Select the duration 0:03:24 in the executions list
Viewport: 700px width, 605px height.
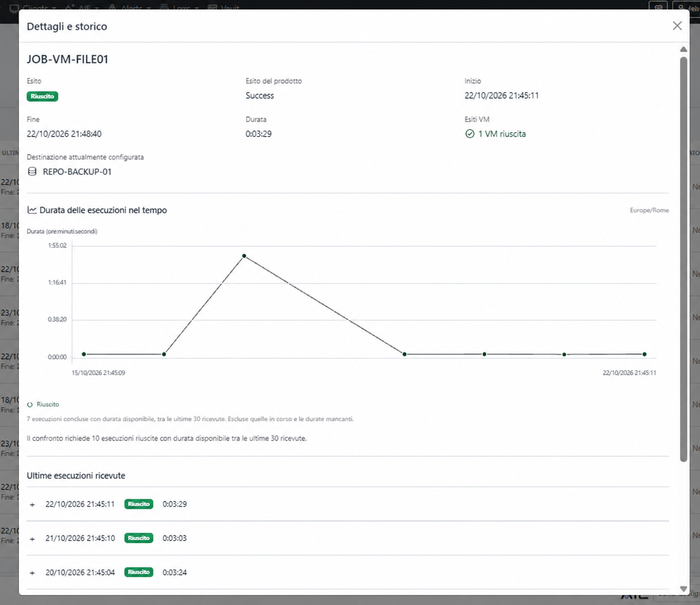[174, 573]
